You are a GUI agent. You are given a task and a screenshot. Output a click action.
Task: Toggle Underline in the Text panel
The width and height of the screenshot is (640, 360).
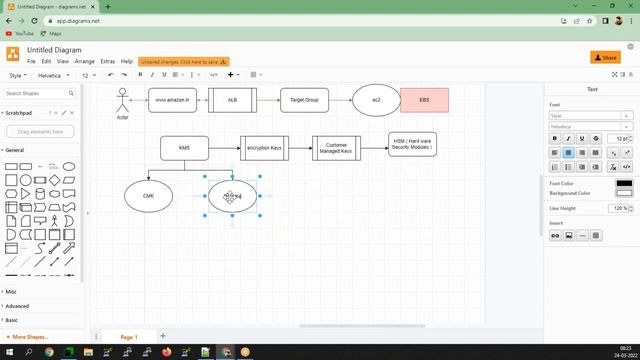pyautogui.click(x=582, y=139)
